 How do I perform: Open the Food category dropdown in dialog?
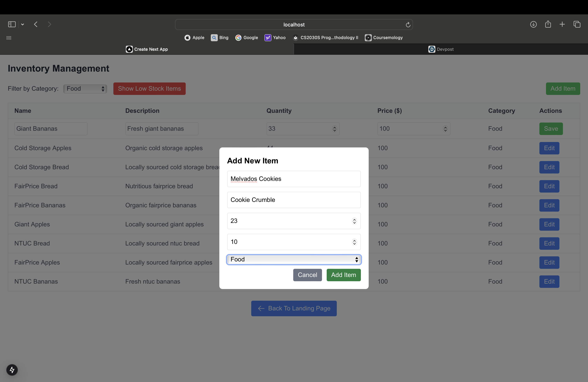coord(294,259)
